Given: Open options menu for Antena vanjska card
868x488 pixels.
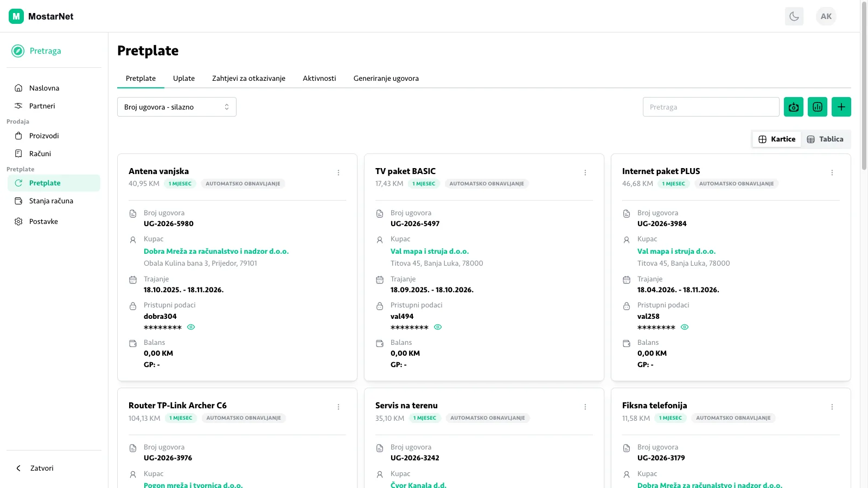Looking at the screenshot, I should 339,172.
